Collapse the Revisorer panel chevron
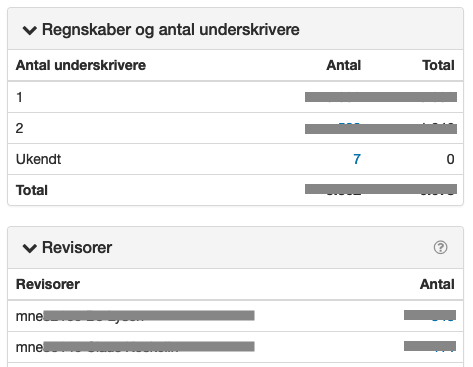Image resolution: width=473 pixels, height=367 pixels. [x=30, y=248]
